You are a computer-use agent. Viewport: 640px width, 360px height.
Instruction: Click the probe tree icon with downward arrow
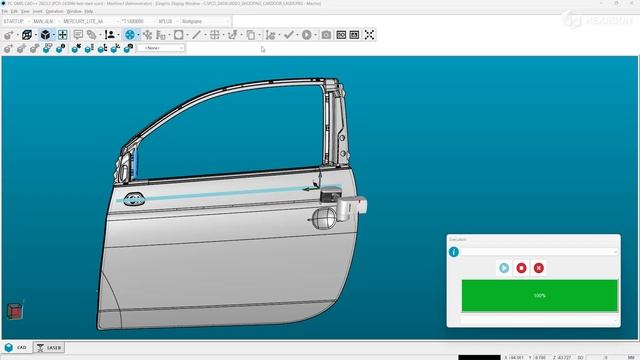[147, 35]
